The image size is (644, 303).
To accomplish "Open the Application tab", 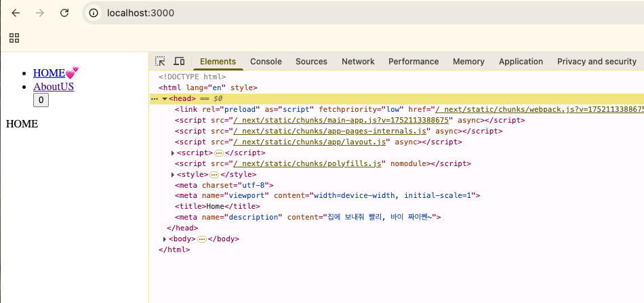I will pos(521,62).
